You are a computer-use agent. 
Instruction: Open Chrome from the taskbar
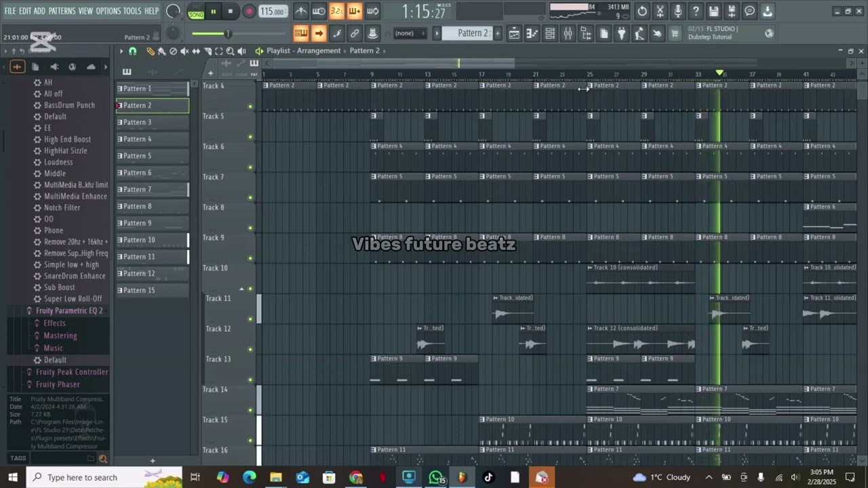356,477
